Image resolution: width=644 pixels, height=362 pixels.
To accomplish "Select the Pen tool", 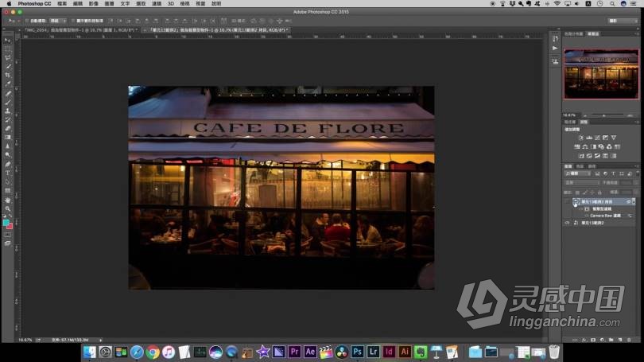I will pyautogui.click(x=7, y=165).
